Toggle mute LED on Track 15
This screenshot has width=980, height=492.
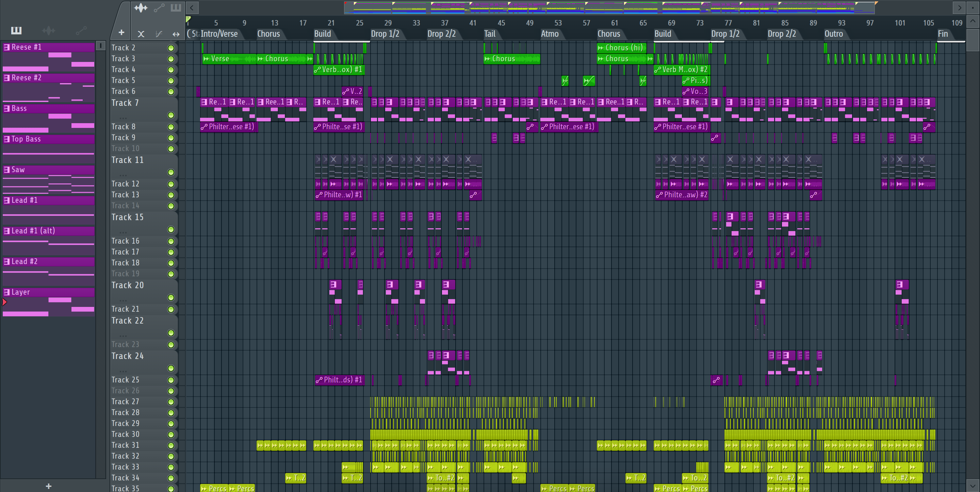coord(171,229)
